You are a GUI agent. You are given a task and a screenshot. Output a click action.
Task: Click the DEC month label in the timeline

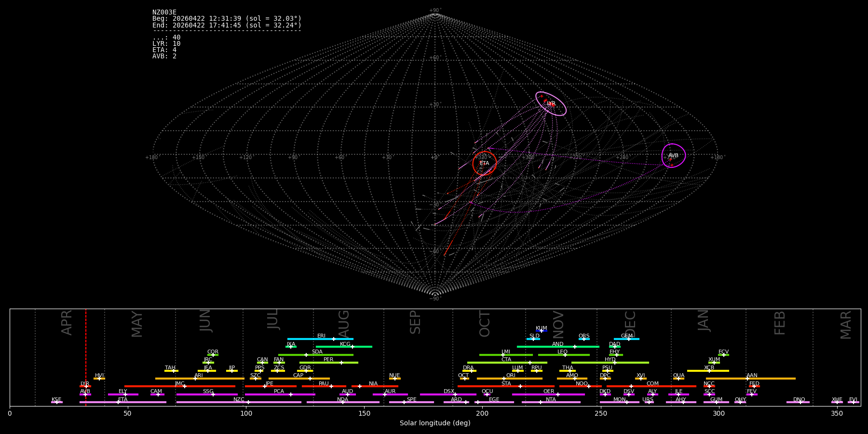pyautogui.click(x=630, y=323)
